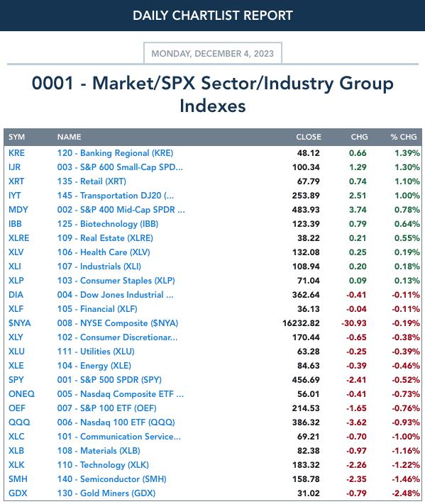Select the QQQ ticker symbol
425x504 pixels.
click(x=19, y=422)
